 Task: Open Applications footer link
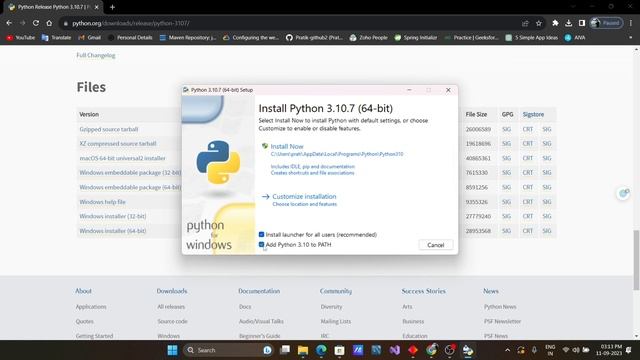91,307
